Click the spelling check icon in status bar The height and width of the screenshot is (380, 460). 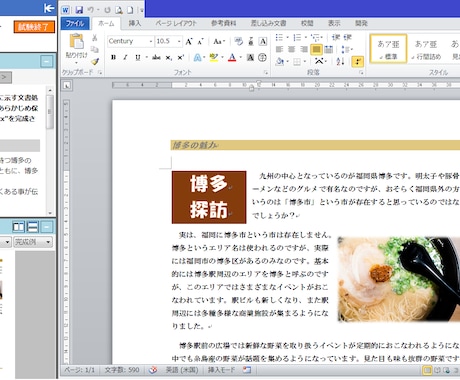click(x=153, y=370)
